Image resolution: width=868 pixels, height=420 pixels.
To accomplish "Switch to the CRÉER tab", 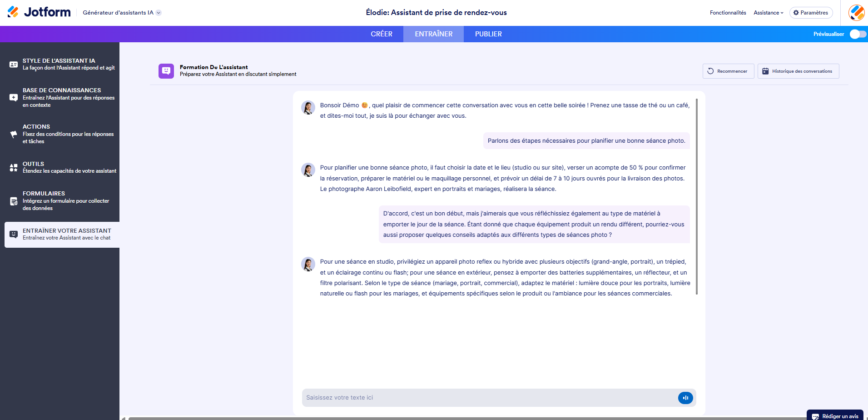I will (x=382, y=34).
